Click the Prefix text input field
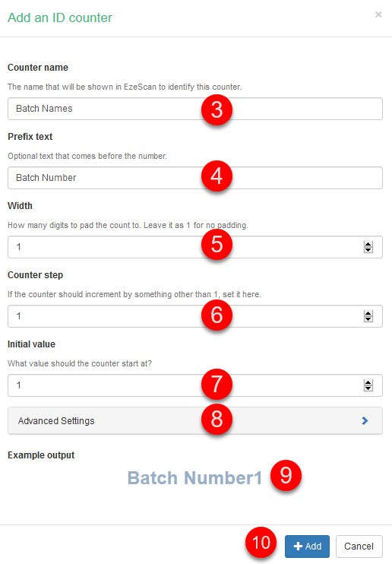Screen dimensions: 392x564 tap(195, 178)
